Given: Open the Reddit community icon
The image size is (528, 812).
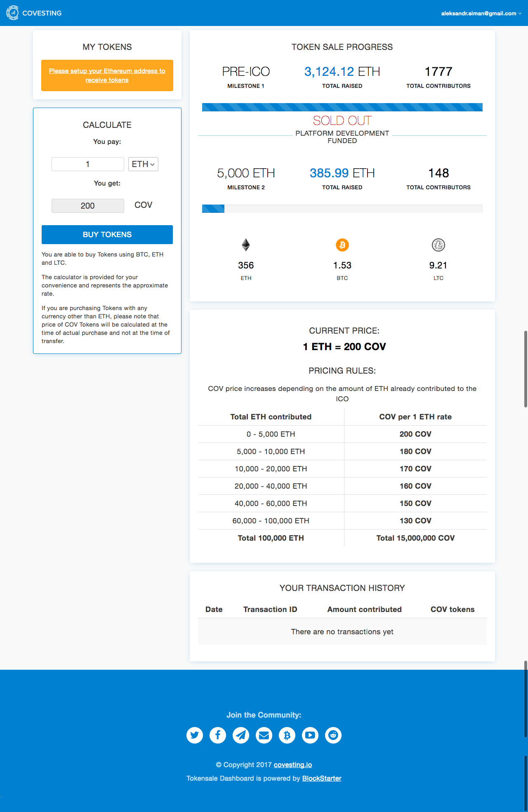Looking at the screenshot, I should click(x=333, y=735).
